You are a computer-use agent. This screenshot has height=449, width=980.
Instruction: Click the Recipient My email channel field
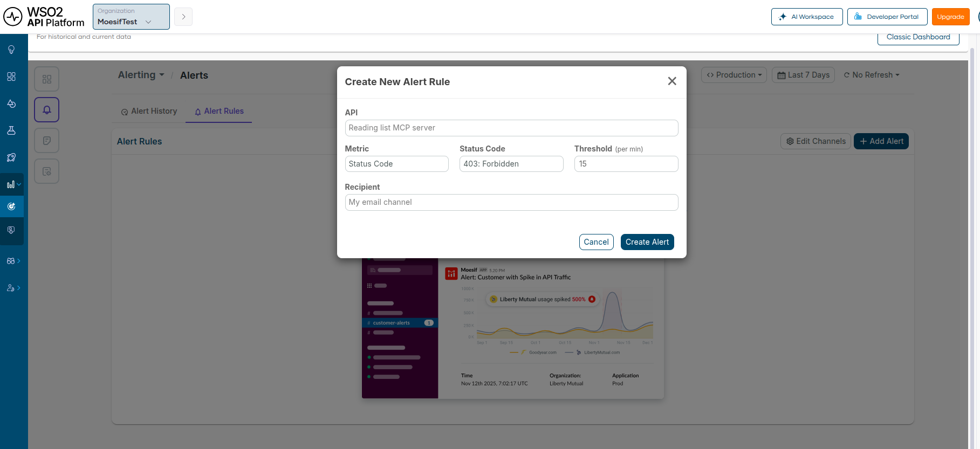(x=511, y=202)
